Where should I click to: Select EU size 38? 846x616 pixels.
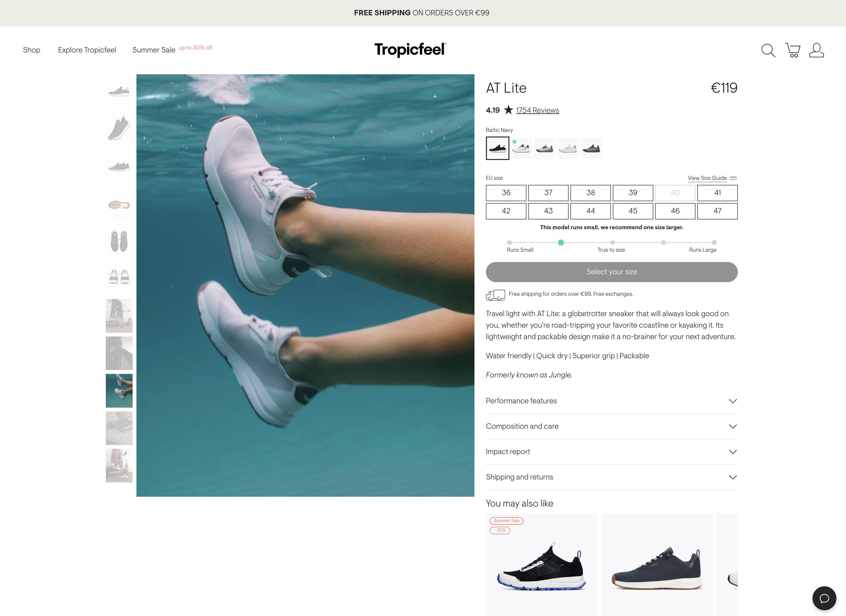click(590, 193)
